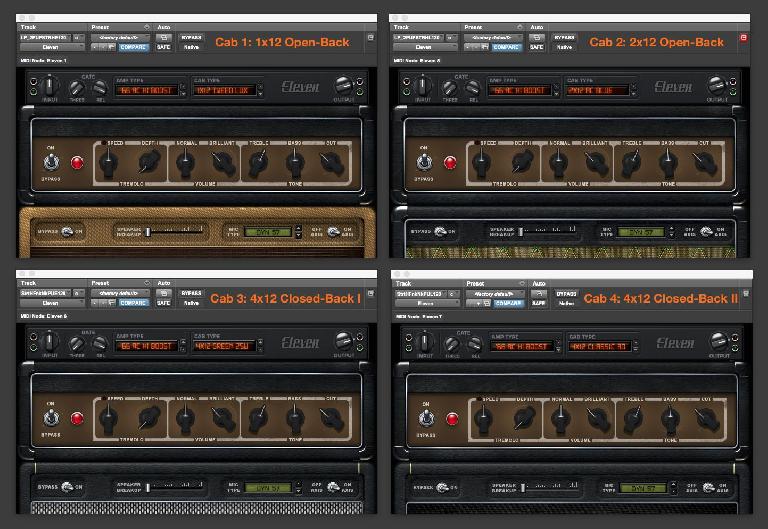This screenshot has height=529, width=768.
Task: Click the Native button in Cab 3
Action: 191,303
